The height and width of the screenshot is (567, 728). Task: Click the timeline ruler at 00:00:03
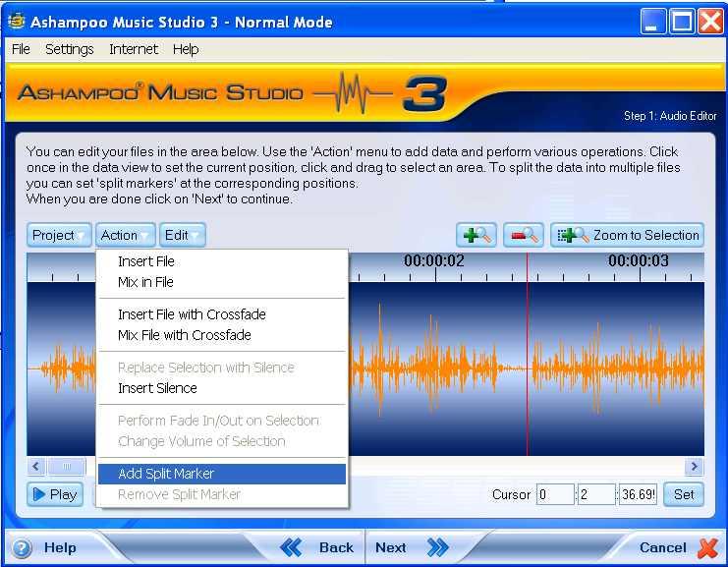(638, 261)
